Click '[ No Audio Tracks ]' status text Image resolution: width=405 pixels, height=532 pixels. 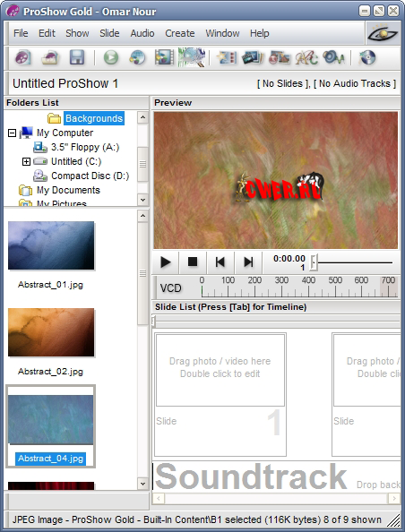click(x=355, y=83)
